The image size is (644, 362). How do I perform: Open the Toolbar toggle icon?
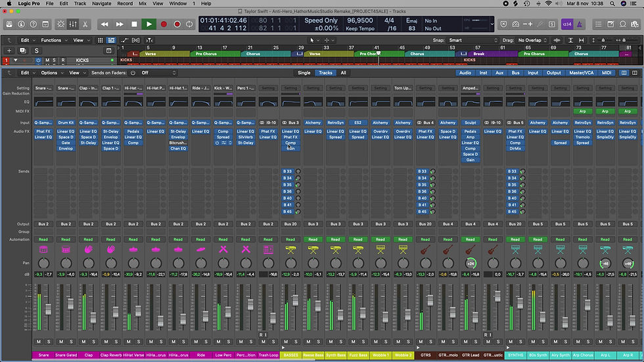45,24
